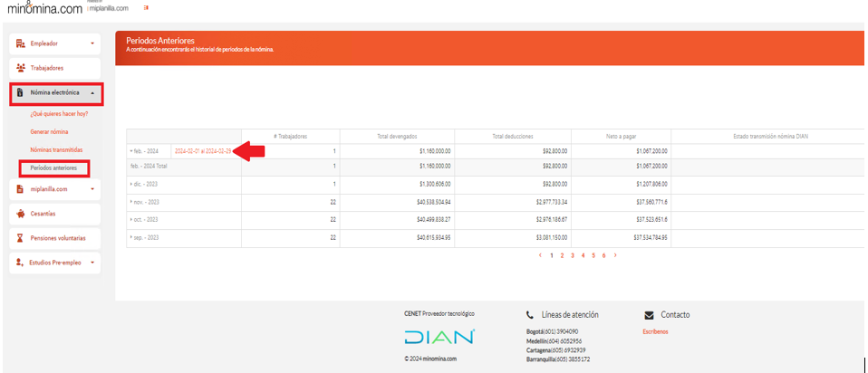This screenshot has width=868, height=373.
Task: Click the DIAN logo in footer
Action: (x=439, y=337)
